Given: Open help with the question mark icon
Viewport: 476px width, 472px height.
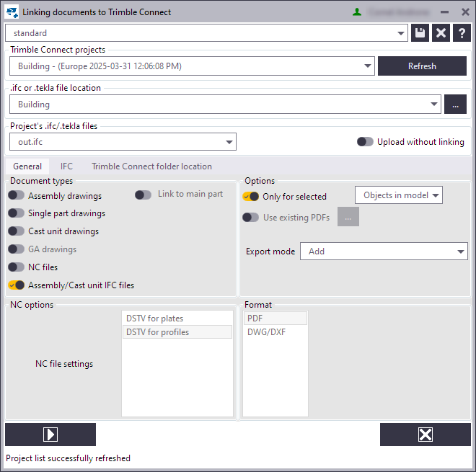Looking at the screenshot, I should coord(462,32).
